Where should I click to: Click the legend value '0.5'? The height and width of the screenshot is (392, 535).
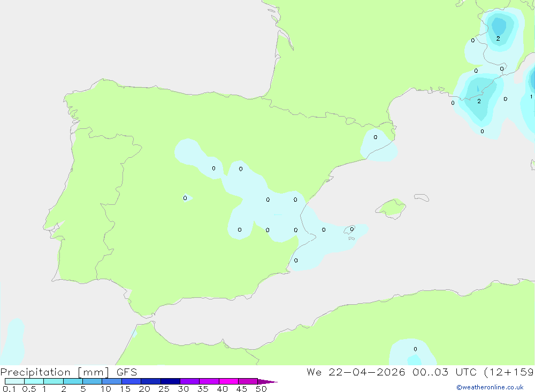pos(29,389)
